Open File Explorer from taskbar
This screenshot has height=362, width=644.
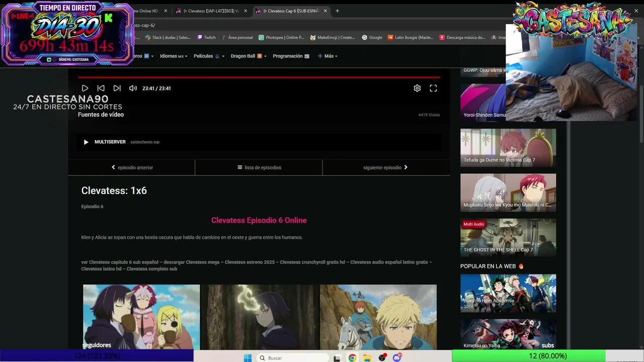(x=367, y=358)
